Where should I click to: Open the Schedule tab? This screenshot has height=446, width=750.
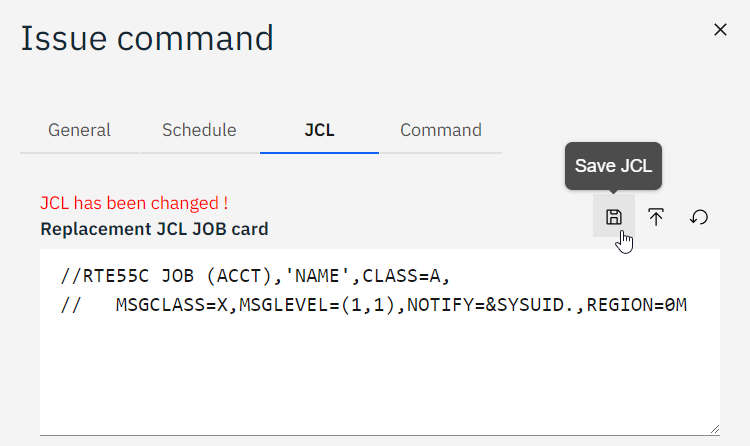[x=199, y=130]
